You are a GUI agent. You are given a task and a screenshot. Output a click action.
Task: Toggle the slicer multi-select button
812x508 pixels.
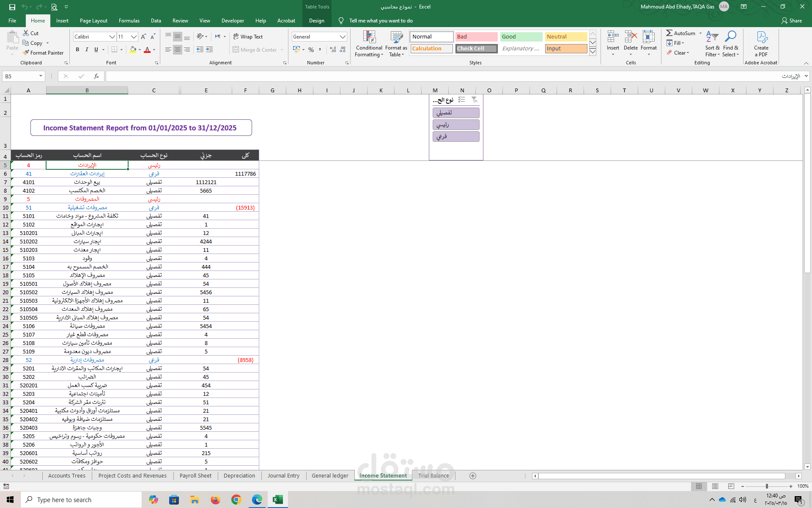[x=461, y=99]
